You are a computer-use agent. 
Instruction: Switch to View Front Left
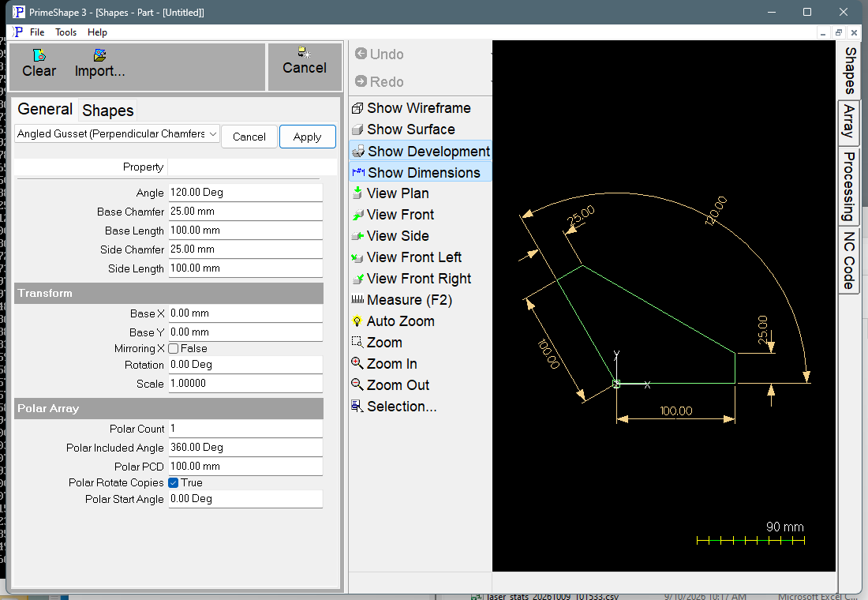click(x=406, y=257)
